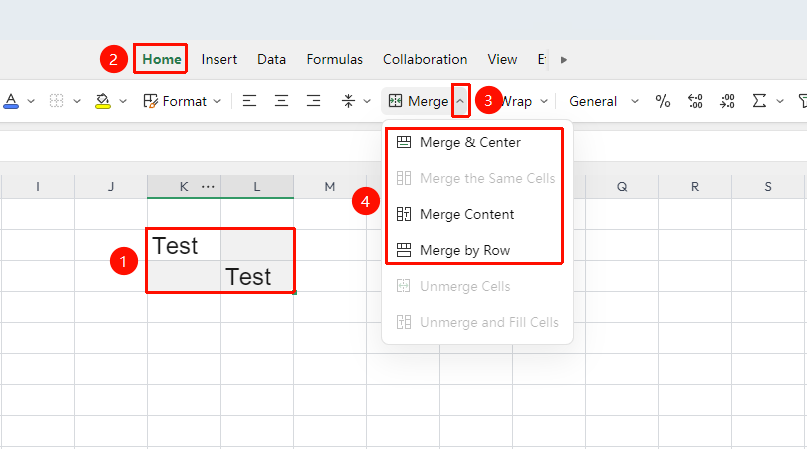Click the fill color bucket icon
Screen dimensions: 807x449
[x=102, y=101]
